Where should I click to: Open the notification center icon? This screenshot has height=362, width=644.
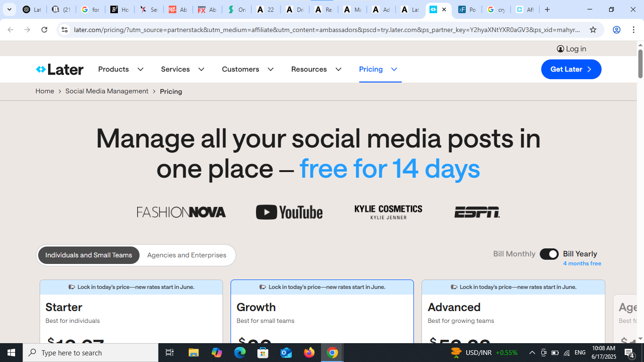[x=629, y=353]
